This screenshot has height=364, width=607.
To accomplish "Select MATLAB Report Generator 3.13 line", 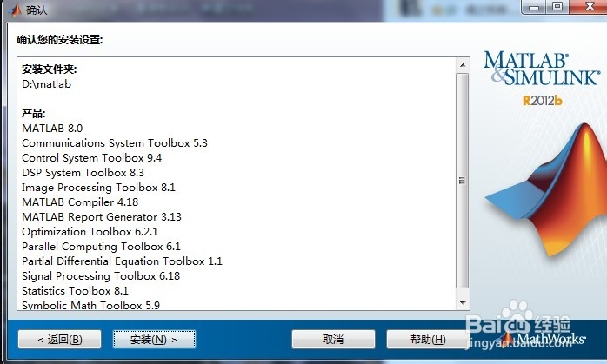I will [x=102, y=216].
